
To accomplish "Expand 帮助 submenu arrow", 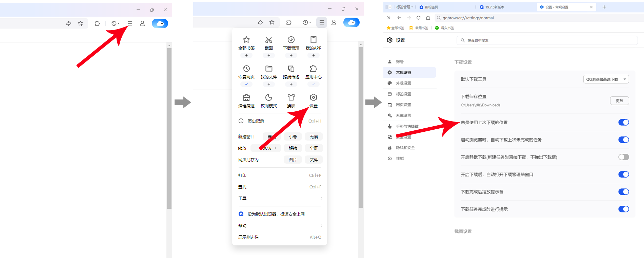I will [321, 225].
